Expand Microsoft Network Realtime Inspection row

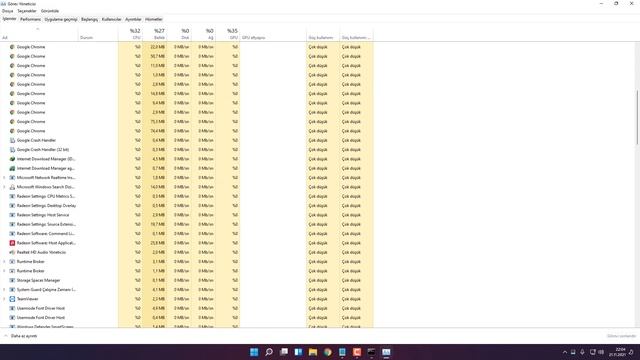coord(4,178)
